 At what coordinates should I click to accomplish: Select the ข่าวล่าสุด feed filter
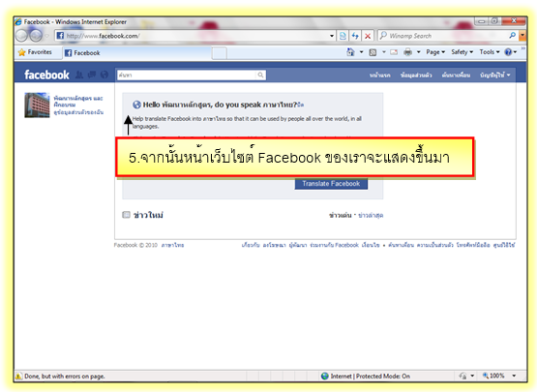coord(371,215)
